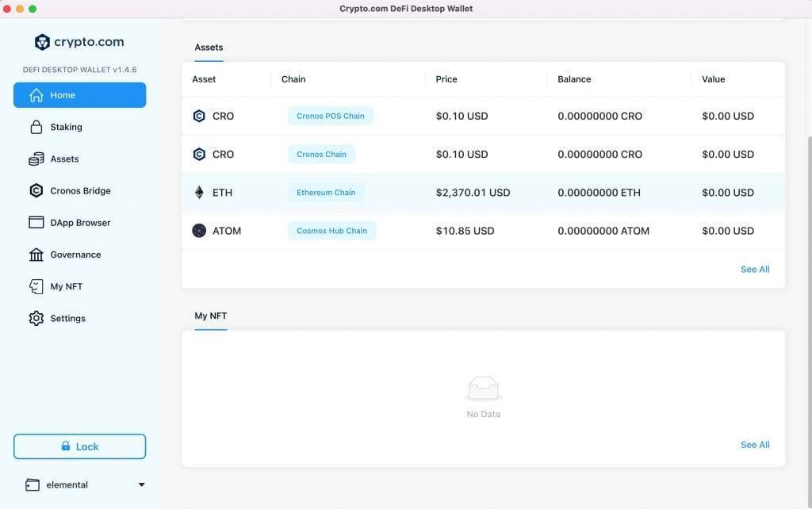Click the Home house icon in sidebar
812x509 pixels.
click(x=36, y=95)
